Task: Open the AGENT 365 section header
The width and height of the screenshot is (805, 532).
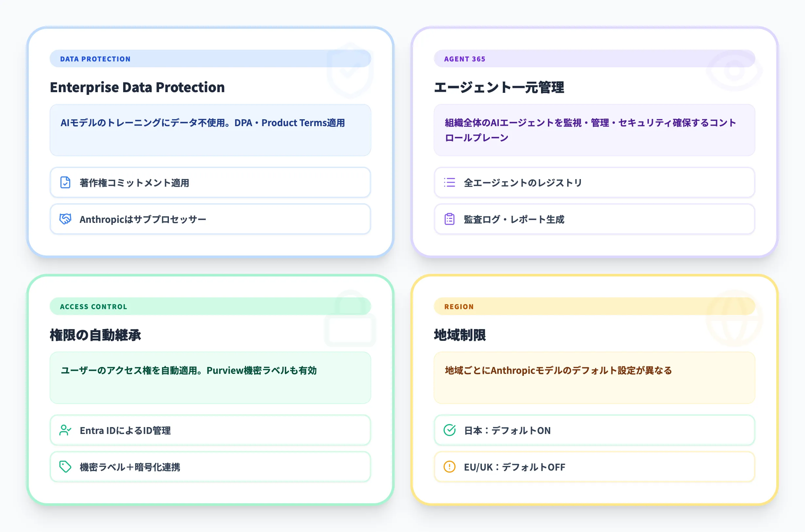Action: 464,58
